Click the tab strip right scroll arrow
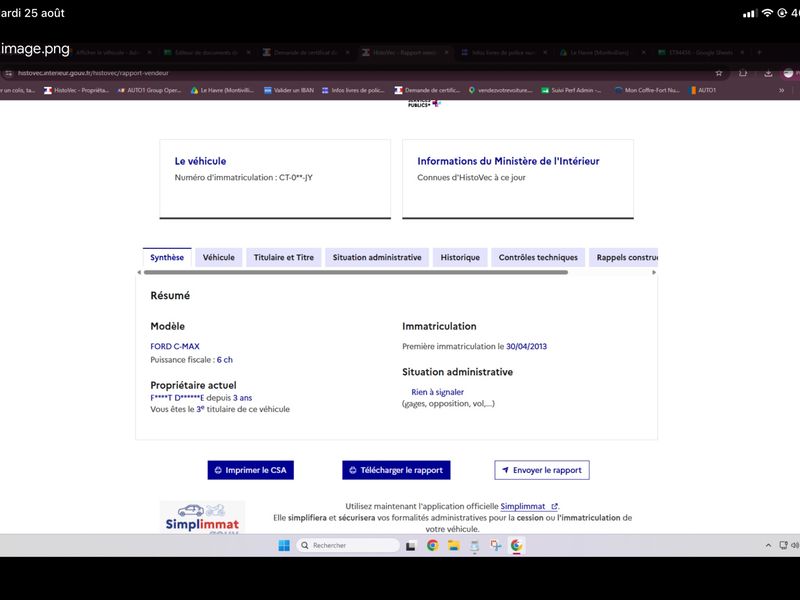The image size is (800, 600). pyautogui.click(x=655, y=272)
